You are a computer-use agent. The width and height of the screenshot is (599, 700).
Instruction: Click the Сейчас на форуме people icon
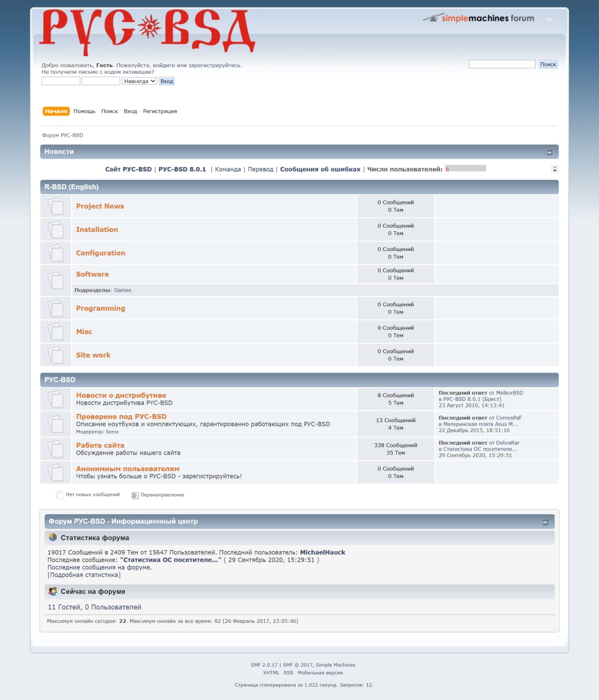tap(52, 591)
